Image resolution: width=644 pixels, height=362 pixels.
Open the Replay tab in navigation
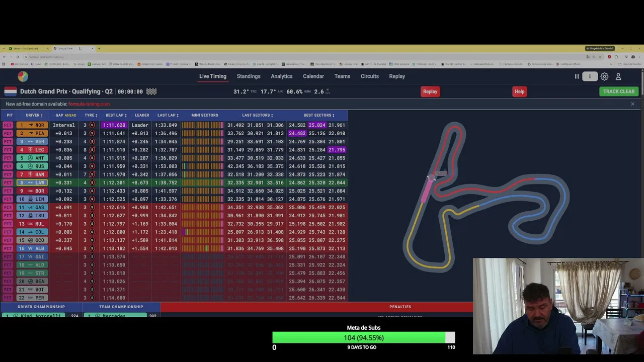(x=397, y=76)
